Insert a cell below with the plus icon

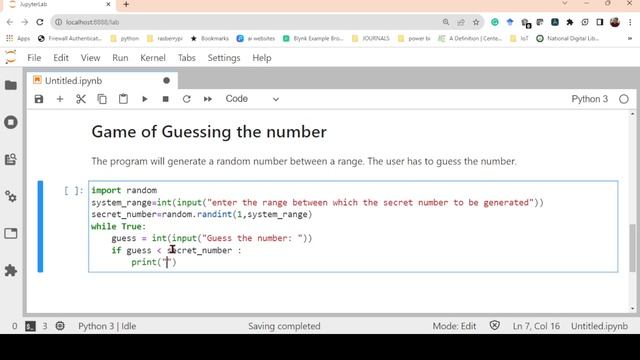60,99
